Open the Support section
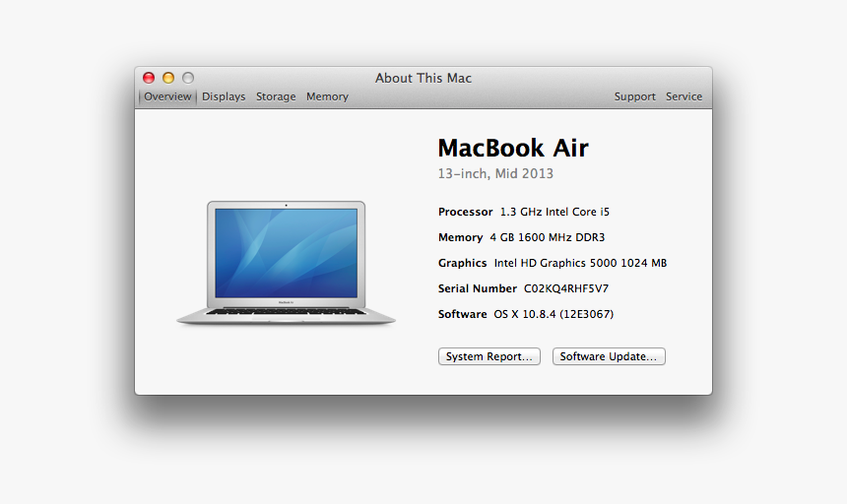This screenshot has width=847, height=504. click(x=634, y=96)
